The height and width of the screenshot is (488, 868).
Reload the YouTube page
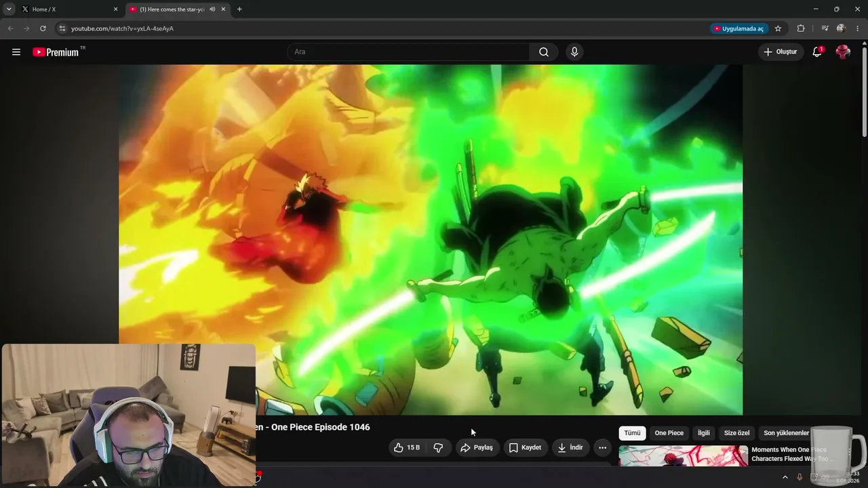[43, 28]
